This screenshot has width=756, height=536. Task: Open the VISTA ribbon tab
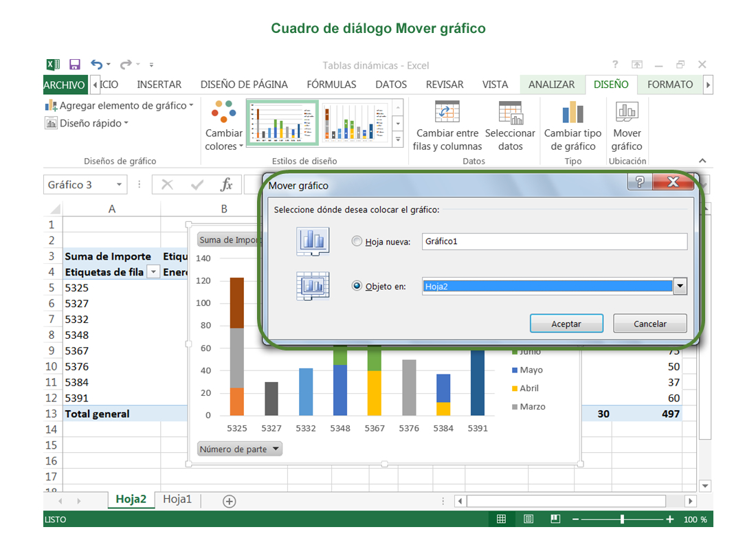click(x=495, y=85)
